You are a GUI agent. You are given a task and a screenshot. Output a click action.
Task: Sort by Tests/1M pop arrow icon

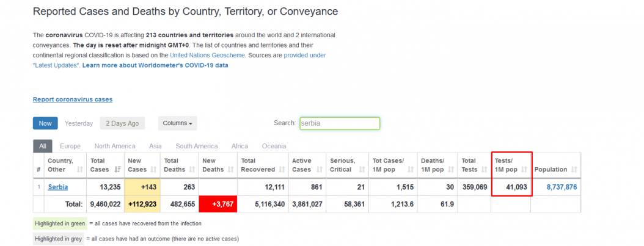(524, 169)
